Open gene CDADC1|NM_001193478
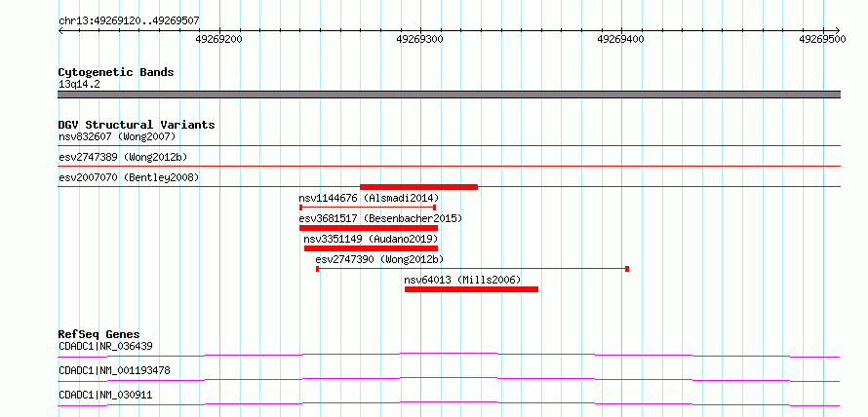Viewport: 868px width, 417px height. pos(114,370)
